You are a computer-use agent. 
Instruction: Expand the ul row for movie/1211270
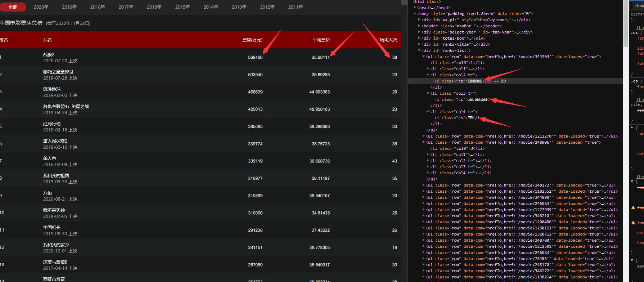point(424,136)
